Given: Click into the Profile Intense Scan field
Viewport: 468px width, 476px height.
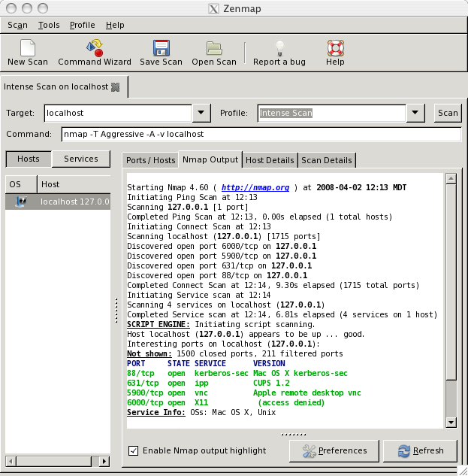Looking at the screenshot, I should (x=331, y=113).
